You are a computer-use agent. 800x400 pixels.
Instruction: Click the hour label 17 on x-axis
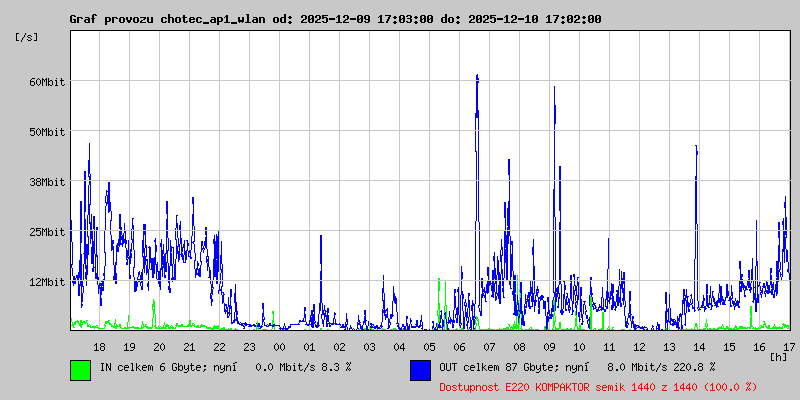(788, 347)
